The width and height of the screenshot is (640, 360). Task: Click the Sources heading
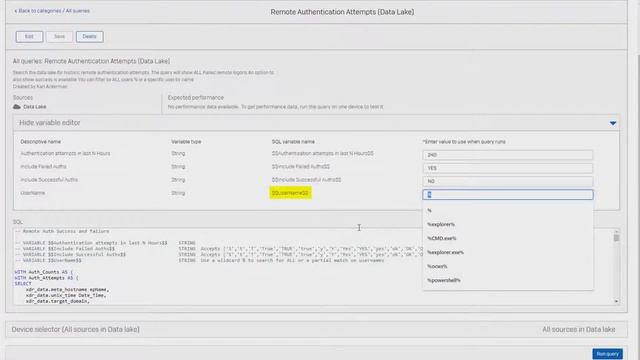point(23,98)
